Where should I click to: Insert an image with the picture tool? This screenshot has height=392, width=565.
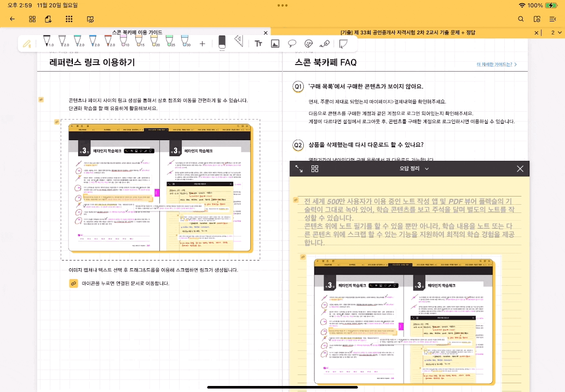pyautogui.click(x=275, y=44)
